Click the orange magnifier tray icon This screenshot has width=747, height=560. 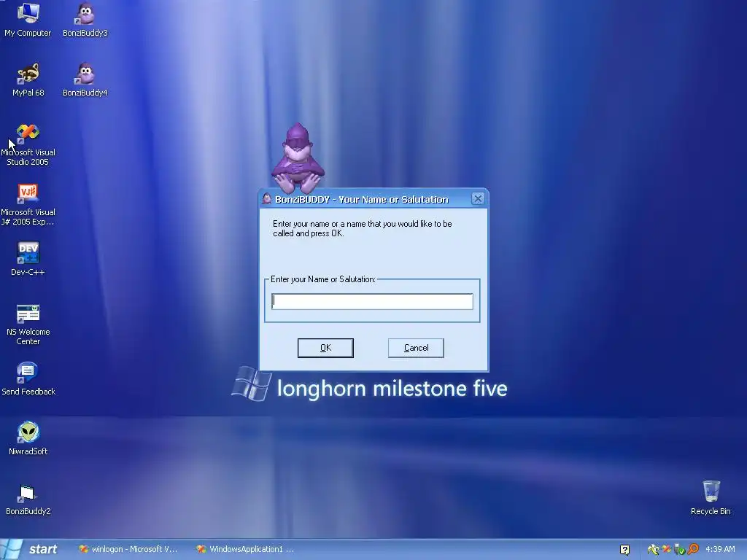pos(693,550)
